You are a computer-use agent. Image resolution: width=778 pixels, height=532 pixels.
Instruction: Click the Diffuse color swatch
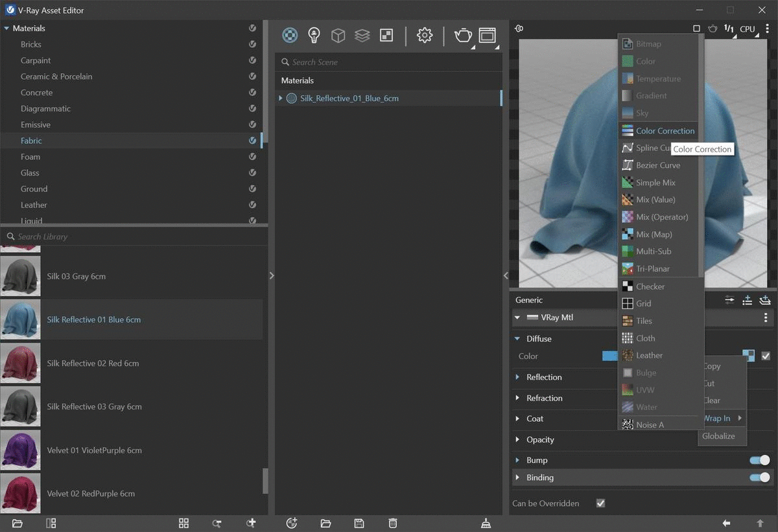coord(609,356)
